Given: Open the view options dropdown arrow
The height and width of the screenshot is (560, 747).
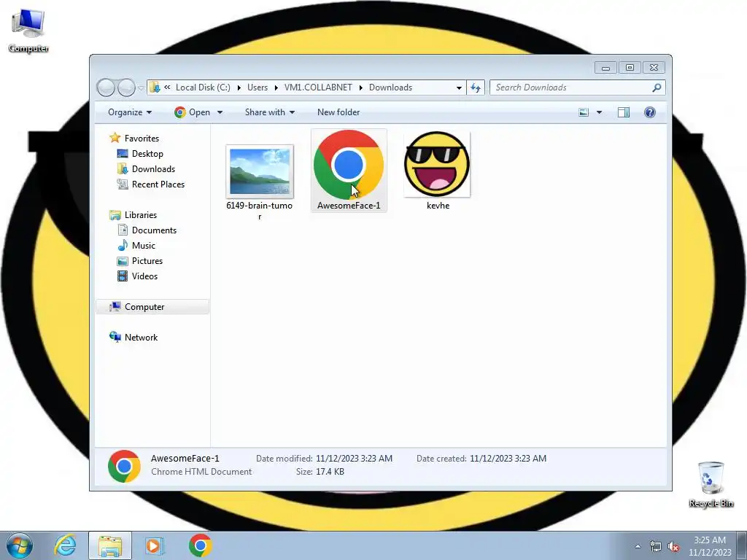Looking at the screenshot, I should click(600, 112).
